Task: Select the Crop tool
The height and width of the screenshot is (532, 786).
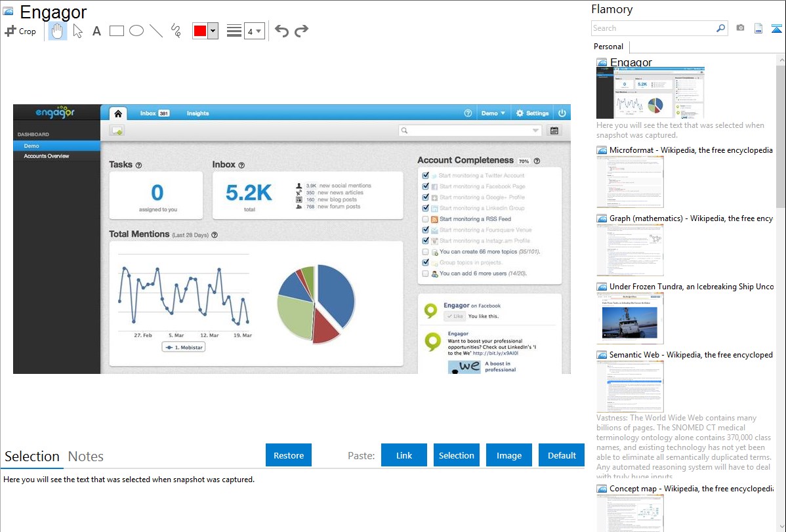Action: pos(20,31)
